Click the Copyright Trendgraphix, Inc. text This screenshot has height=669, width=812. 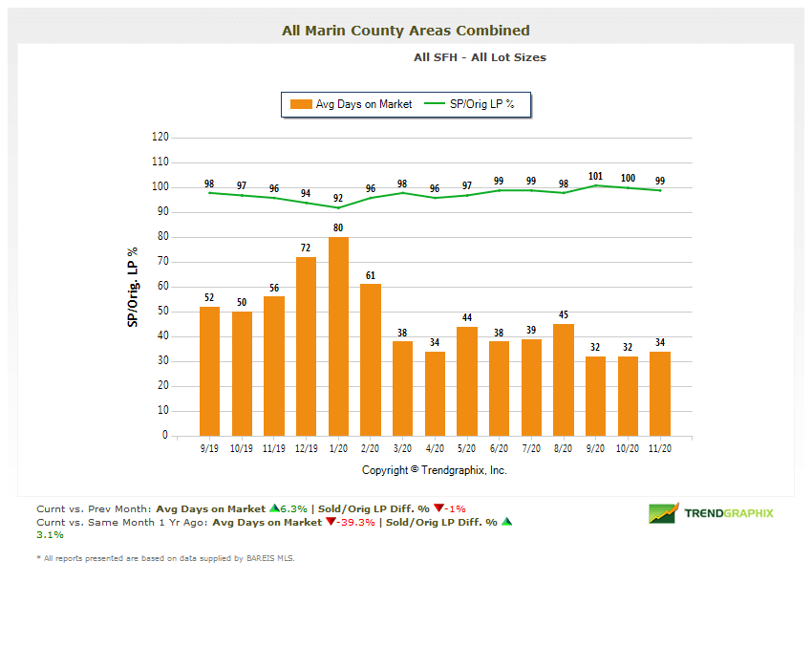tap(435, 470)
